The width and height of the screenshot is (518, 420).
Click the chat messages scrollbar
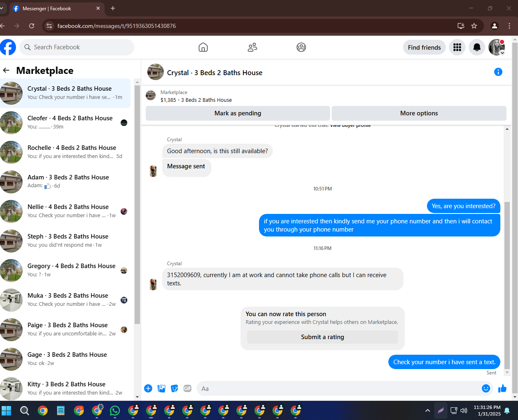click(x=507, y=285)
